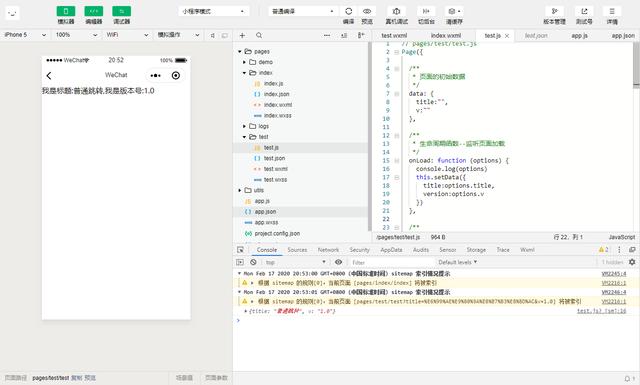Open the 100% zoom dropdown

click(x=76, y=35)
